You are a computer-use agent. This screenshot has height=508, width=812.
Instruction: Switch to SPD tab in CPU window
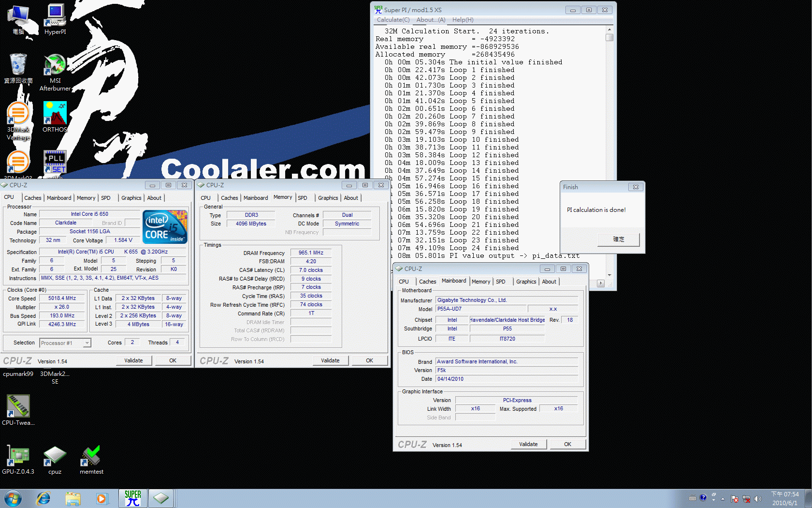point(106,198)
